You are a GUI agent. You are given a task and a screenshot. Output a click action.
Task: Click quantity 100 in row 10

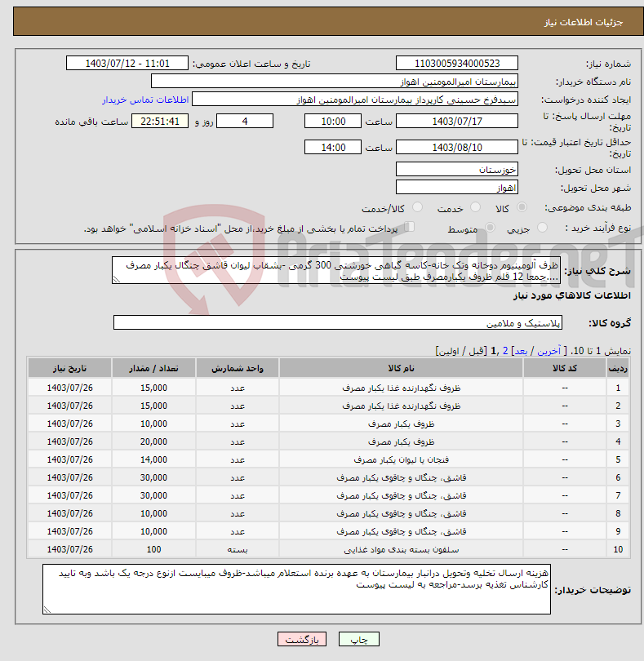[x=153, y=549]
